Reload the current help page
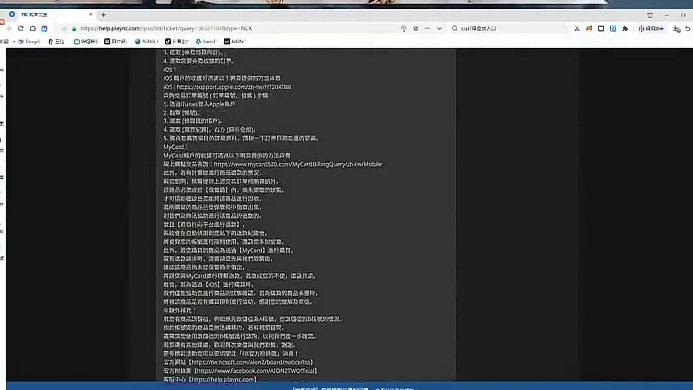 point(21,28)
